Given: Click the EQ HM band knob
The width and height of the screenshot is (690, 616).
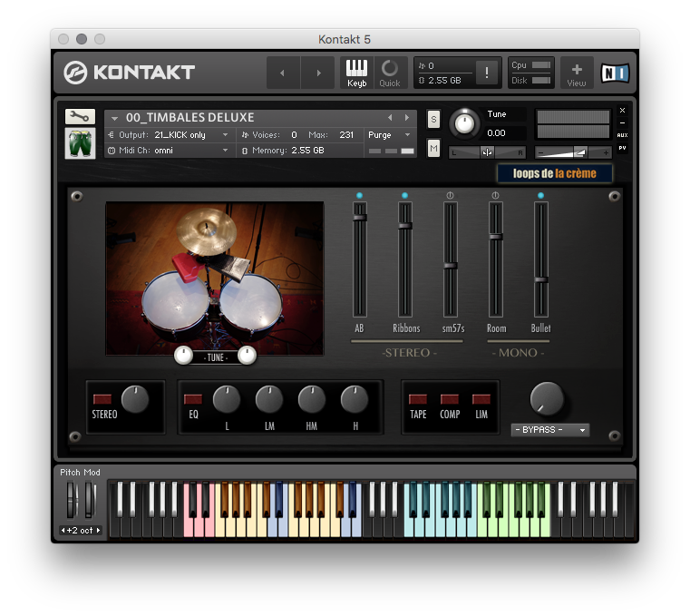Looking at the screenshot, I should (x=312, y=399).
